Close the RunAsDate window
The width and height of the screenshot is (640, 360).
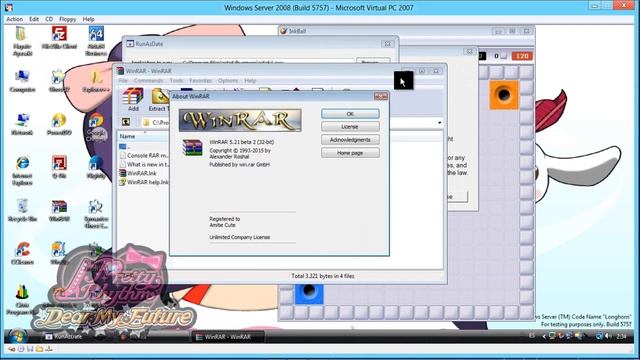[387, 44]
